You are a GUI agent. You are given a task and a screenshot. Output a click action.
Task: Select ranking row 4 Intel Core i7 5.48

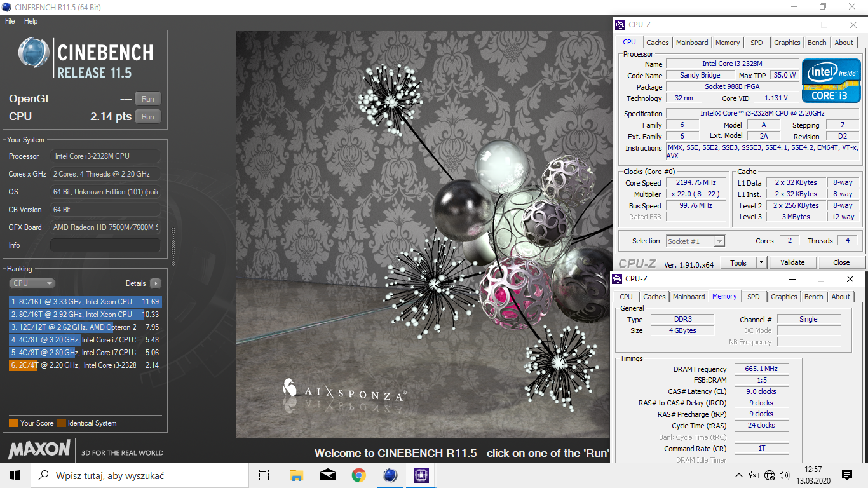[x=85, y=340]
